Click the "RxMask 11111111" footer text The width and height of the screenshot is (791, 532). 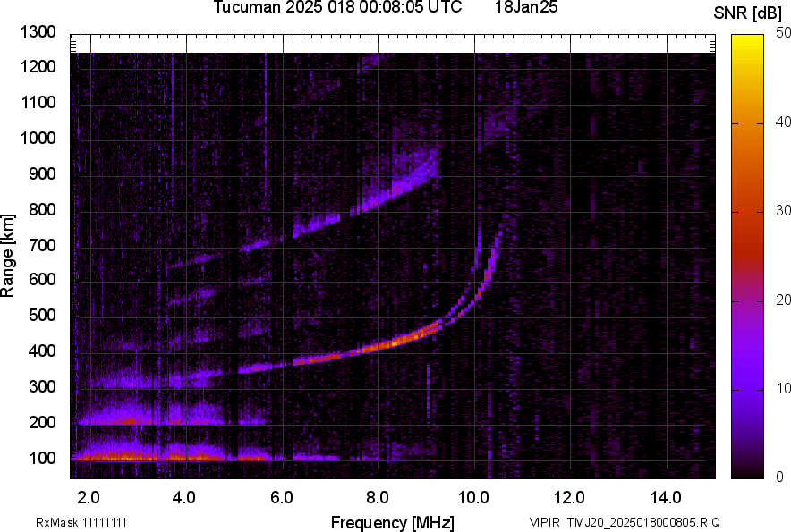(x=81, y=522)
